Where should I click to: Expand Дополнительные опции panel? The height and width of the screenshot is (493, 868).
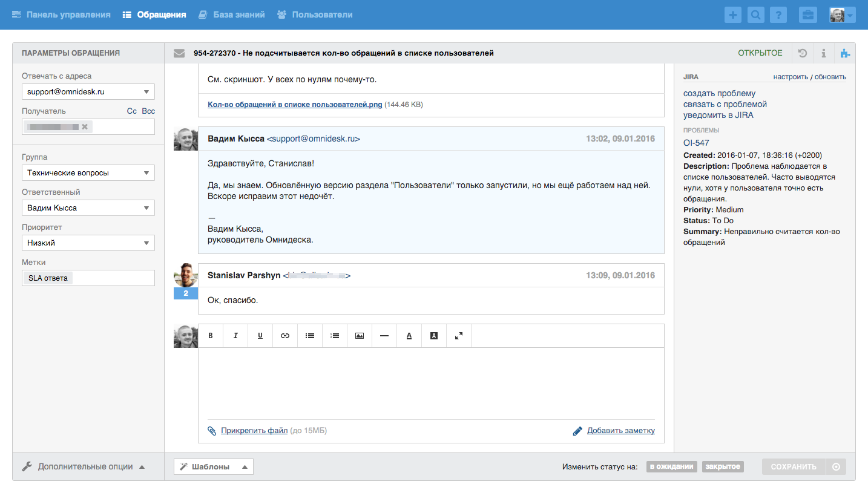[84, 466]
